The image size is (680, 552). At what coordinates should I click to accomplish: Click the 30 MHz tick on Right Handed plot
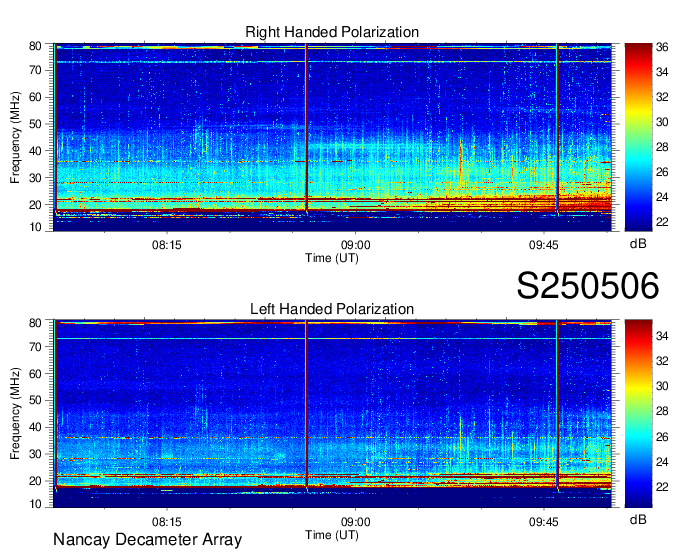[x=35, y=178]
